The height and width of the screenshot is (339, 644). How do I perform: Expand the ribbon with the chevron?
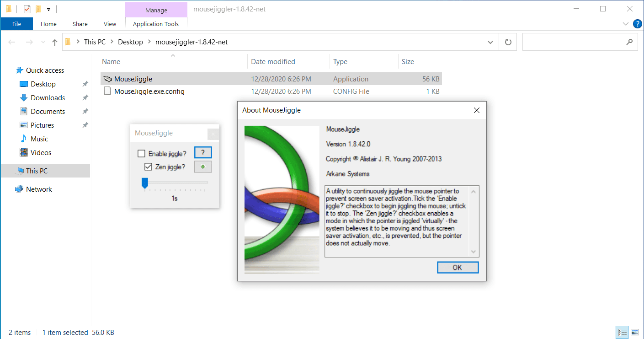pyautogui.click(x=625, y=24)
